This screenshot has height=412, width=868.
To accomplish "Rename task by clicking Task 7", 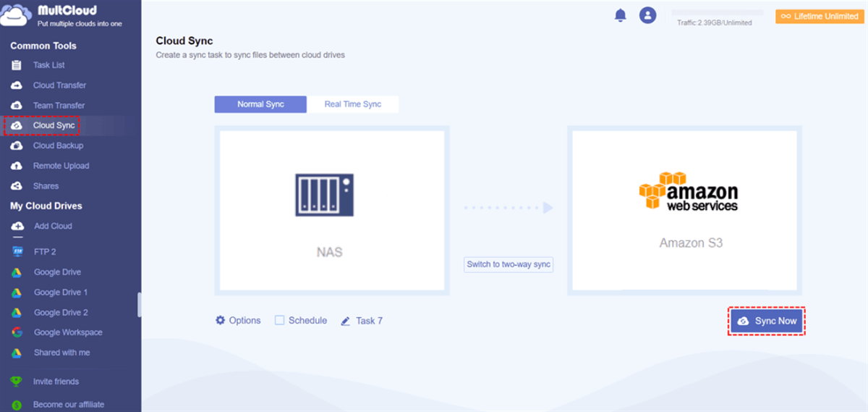I will (369, 321).
